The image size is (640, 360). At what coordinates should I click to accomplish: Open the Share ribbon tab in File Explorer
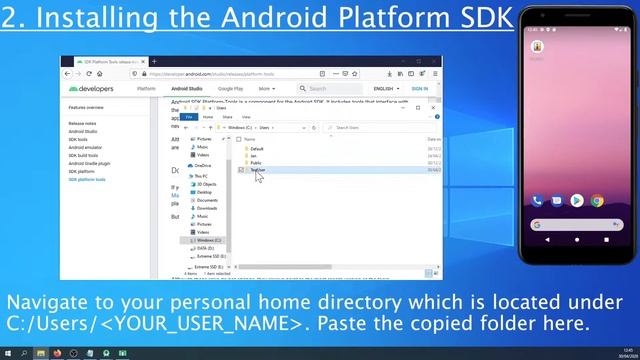tap(227, 117)
